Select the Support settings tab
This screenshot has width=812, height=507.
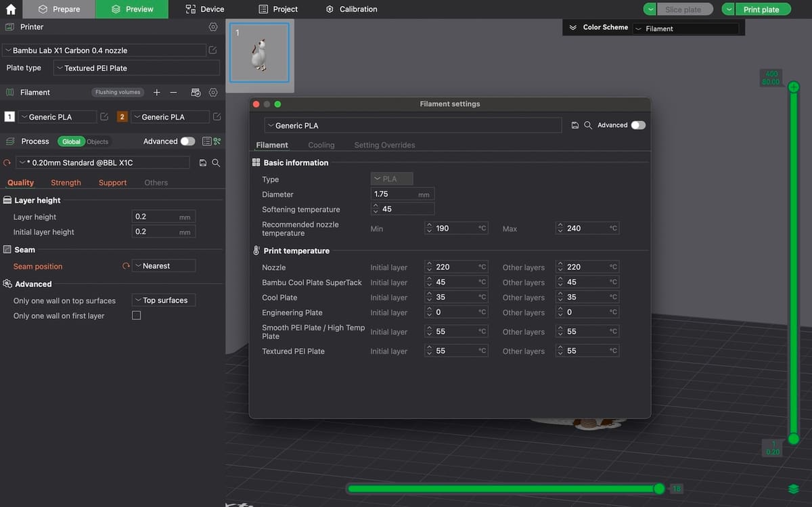pos(112,183)
